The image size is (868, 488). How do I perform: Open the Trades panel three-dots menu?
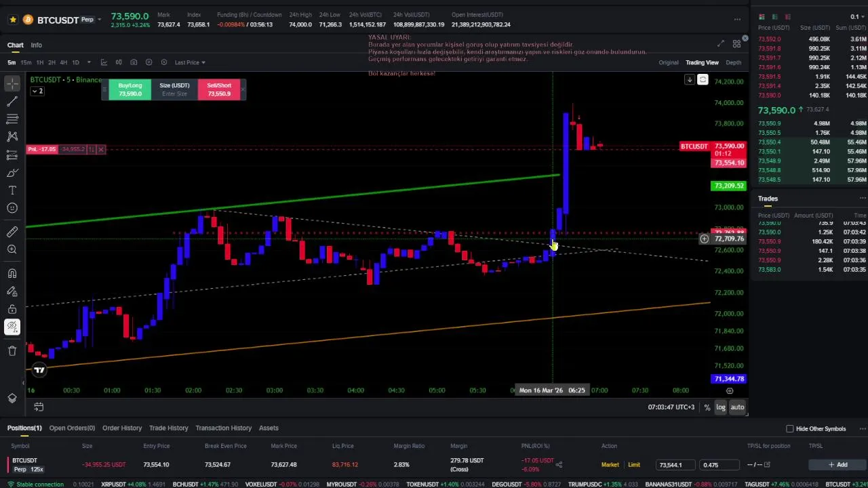coord(862,199)
